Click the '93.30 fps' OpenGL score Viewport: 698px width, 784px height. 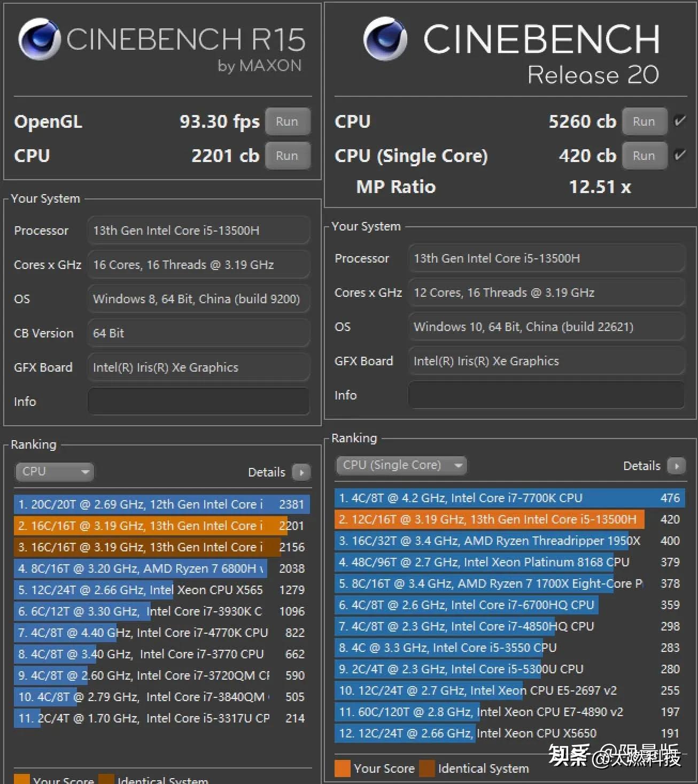(220, 122)
